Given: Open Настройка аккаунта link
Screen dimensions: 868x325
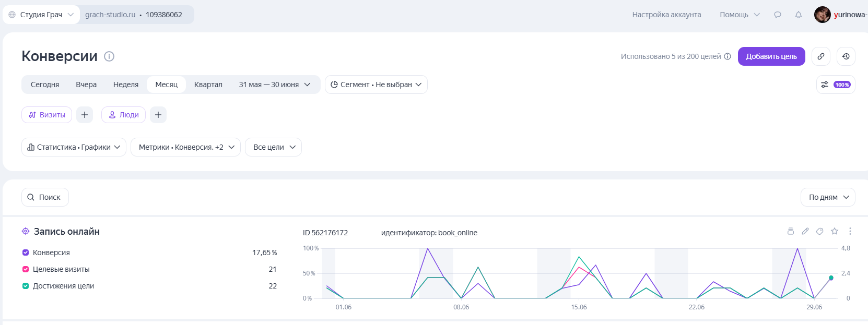Looking at the screenshot, I should 666,15.
